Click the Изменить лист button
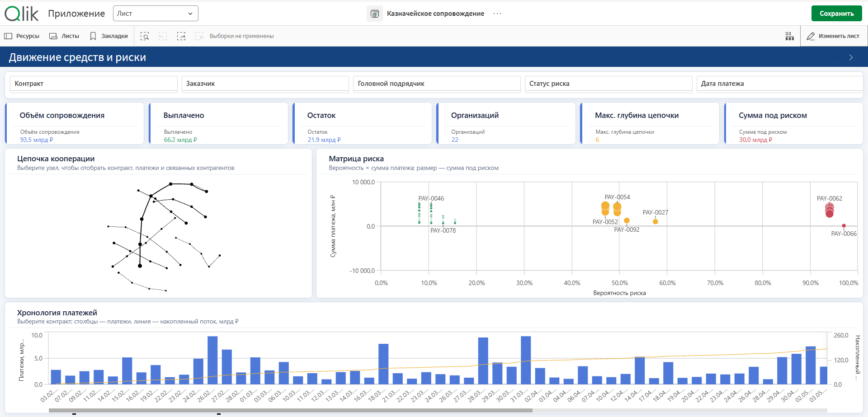The width and height of the screenshot is (868, 417). pos(834,36)
